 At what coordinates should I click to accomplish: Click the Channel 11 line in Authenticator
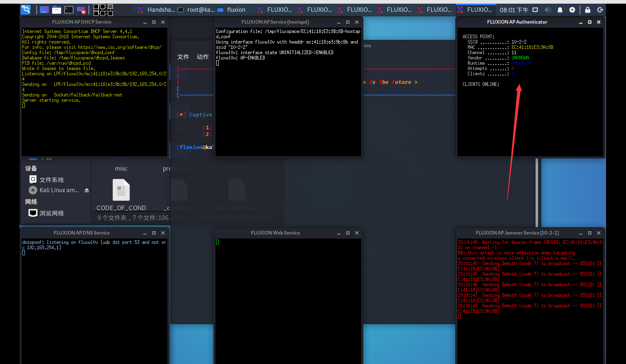coord(492,53)
